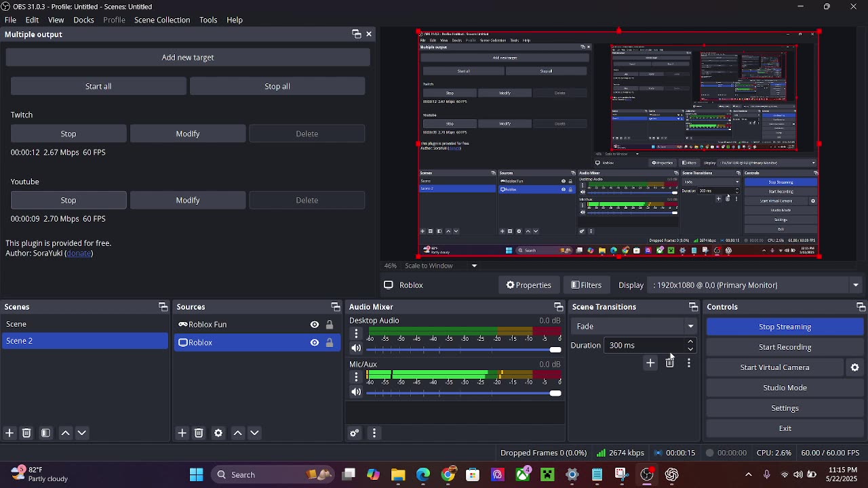Click Stop Streaming button

coord(785,327)
